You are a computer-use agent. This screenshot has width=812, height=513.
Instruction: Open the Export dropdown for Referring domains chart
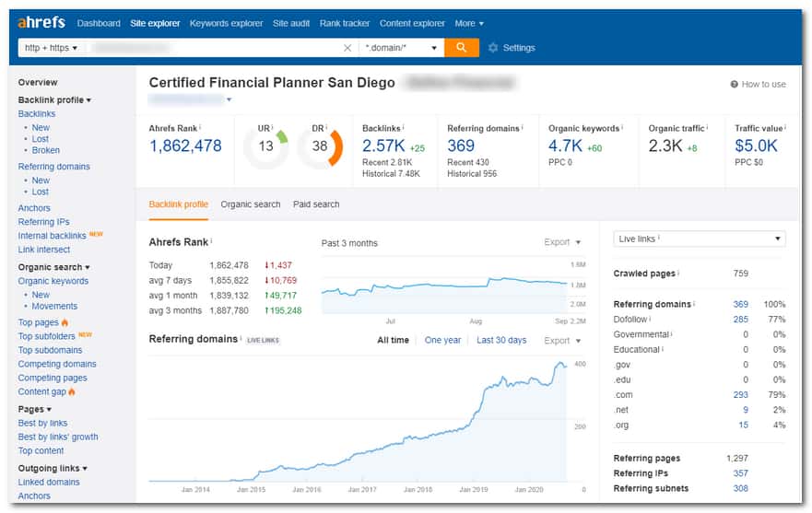562,341
